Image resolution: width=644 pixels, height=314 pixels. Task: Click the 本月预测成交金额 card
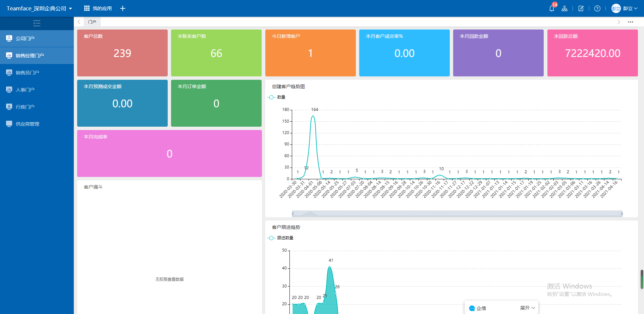pyautogui.click(x=122, y=103)
